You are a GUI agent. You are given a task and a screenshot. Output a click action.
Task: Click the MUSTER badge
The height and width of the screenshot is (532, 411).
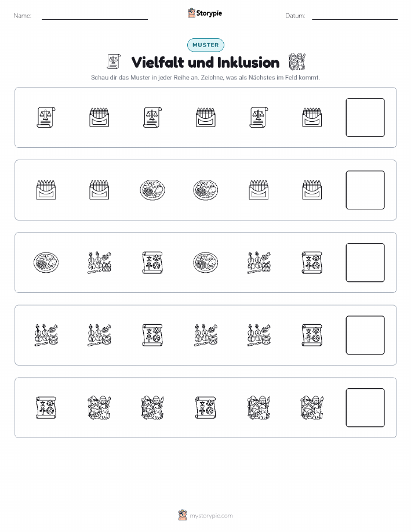click(205, 45)
